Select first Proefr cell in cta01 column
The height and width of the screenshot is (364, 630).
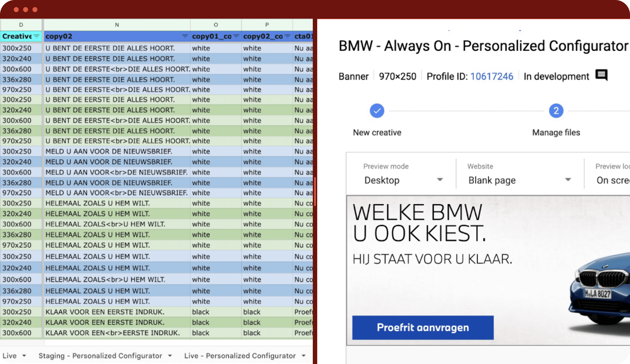(303, 312)
